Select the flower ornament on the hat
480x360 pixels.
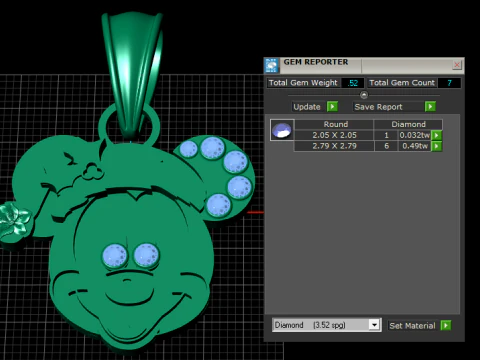[15, 220]
